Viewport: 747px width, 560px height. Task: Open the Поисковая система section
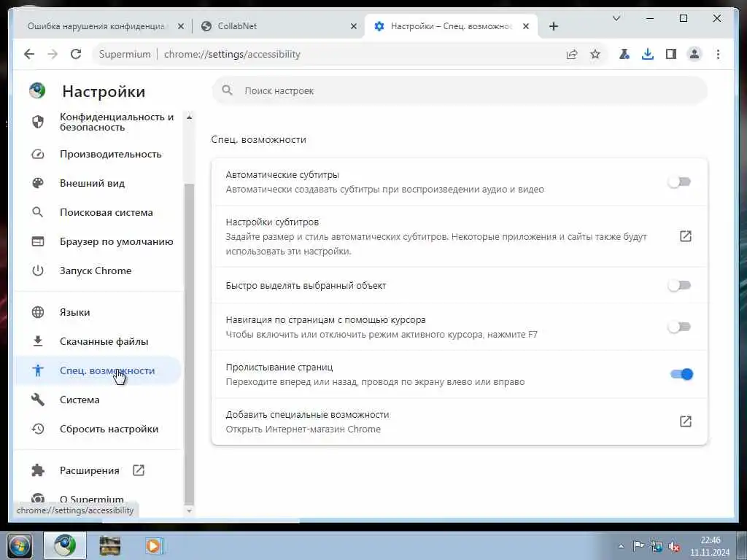(x=98, y=212)
